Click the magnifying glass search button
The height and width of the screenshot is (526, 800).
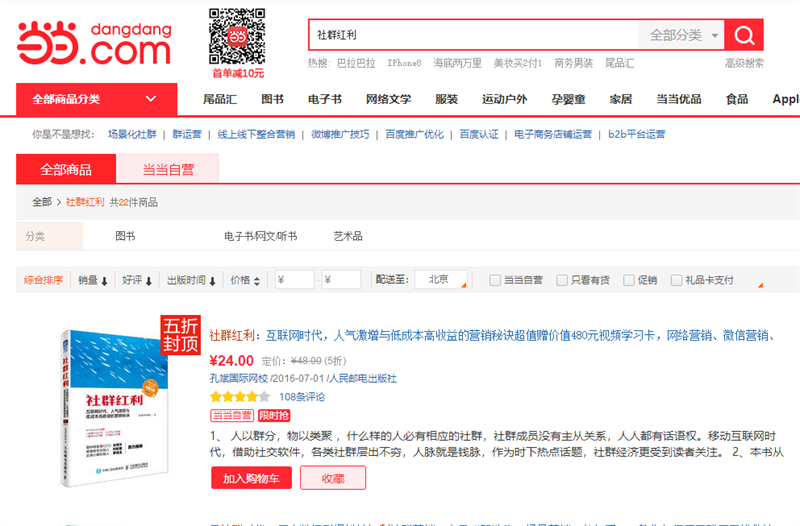[744, 35]
